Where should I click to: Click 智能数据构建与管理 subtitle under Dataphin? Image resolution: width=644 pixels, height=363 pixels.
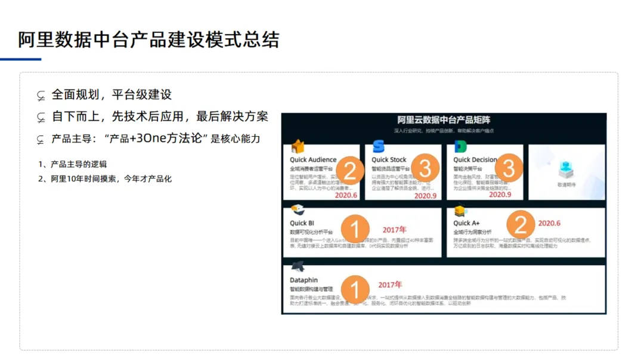pos(311,290)
